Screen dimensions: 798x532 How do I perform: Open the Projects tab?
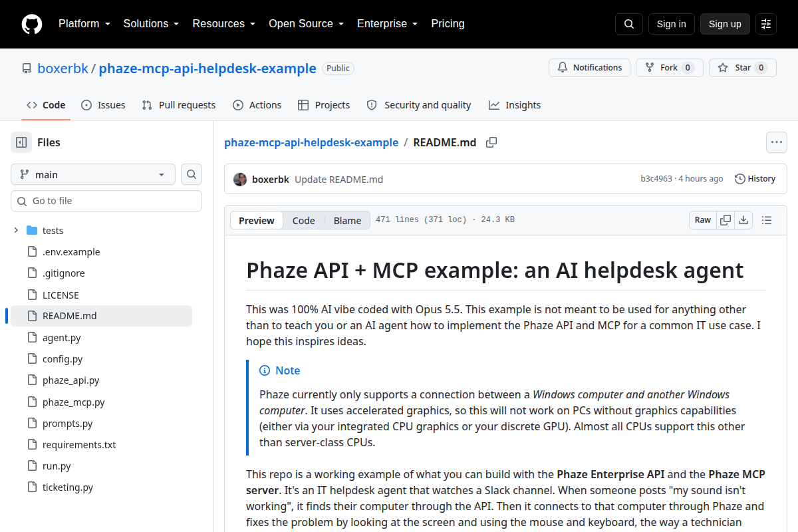324,105
